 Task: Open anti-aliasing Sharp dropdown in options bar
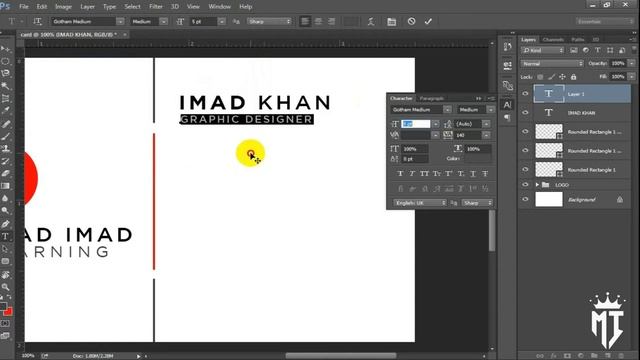tap(269, 21)
